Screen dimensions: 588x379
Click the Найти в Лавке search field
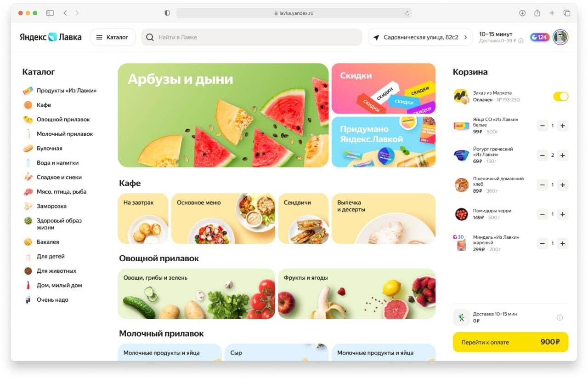252,37
